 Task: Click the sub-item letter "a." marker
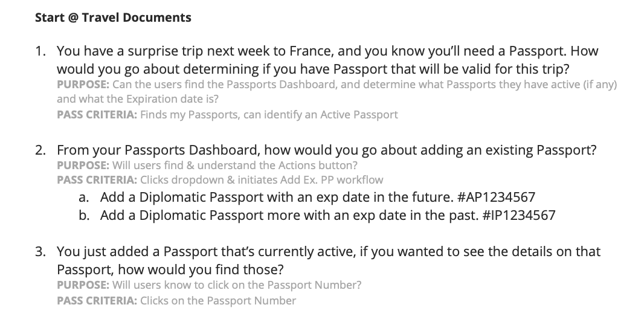pyautogui.click(x=84, y=197)
